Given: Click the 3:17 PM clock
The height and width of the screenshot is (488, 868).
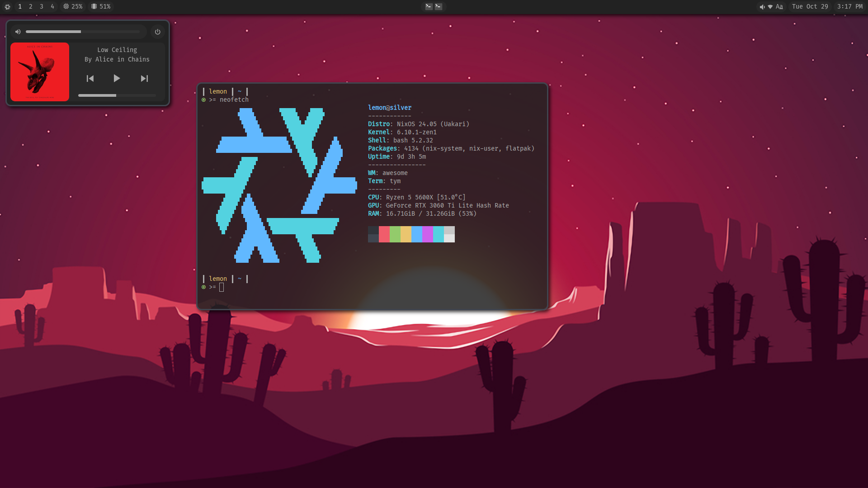Looking at the screenshot, I should (850, 7).
